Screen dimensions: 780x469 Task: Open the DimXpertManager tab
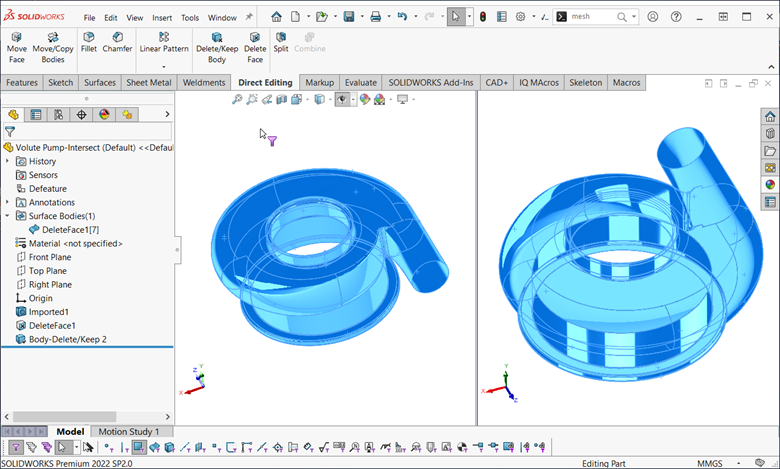pos(82,115)
